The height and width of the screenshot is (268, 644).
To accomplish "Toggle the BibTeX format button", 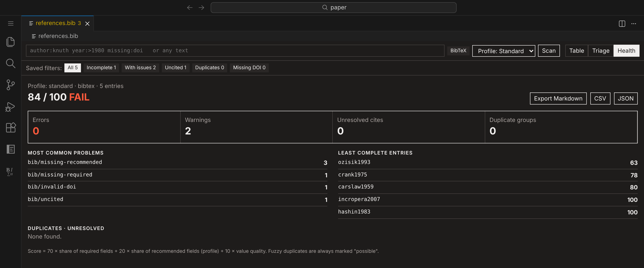I will (x=458, y=51).
